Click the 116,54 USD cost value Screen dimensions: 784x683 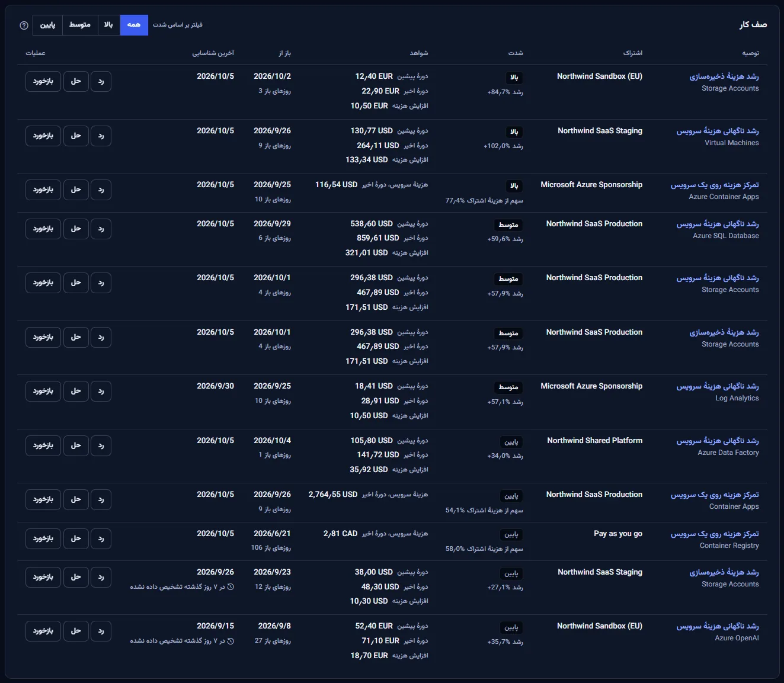pyautogui.click(x=337, y=185)
